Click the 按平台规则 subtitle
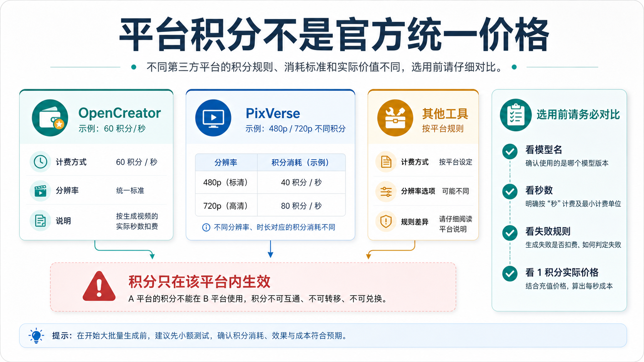644x362 pixels. [x=443, y=128]
